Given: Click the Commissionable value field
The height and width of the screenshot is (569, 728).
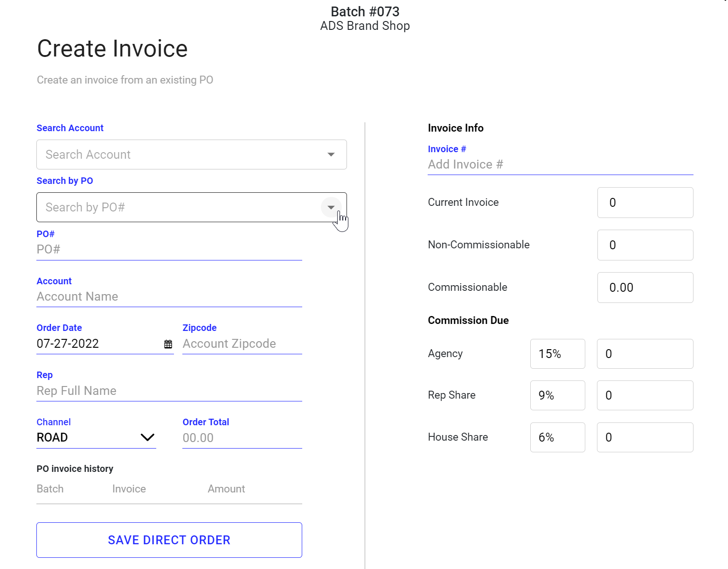Looking at the screenshot, I should (x=645, y=288).
